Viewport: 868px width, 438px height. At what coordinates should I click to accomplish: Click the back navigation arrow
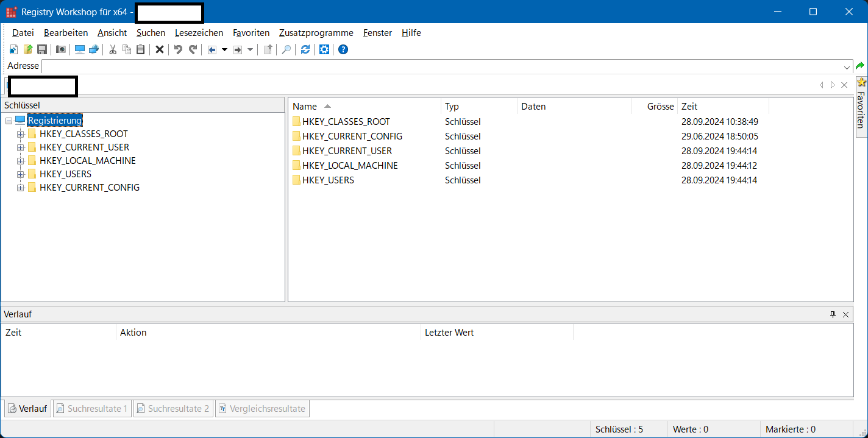click(x=212, y=49)
